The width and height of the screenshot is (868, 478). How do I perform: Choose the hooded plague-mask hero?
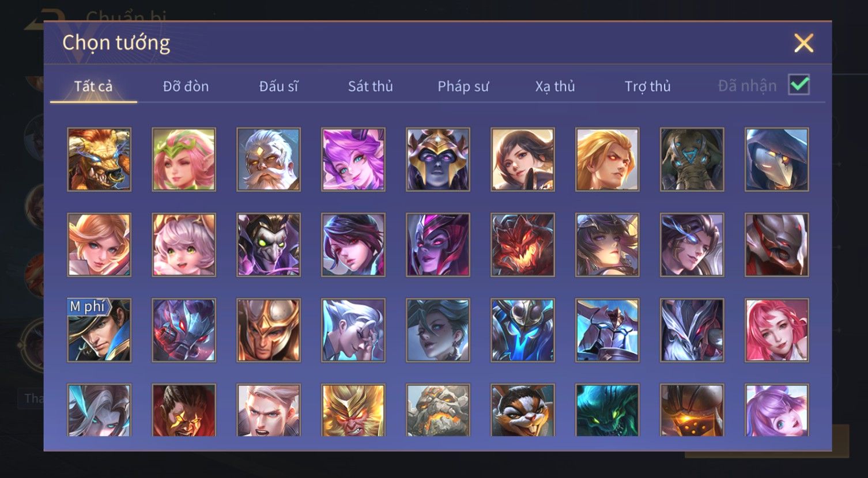tap(776, 160)
